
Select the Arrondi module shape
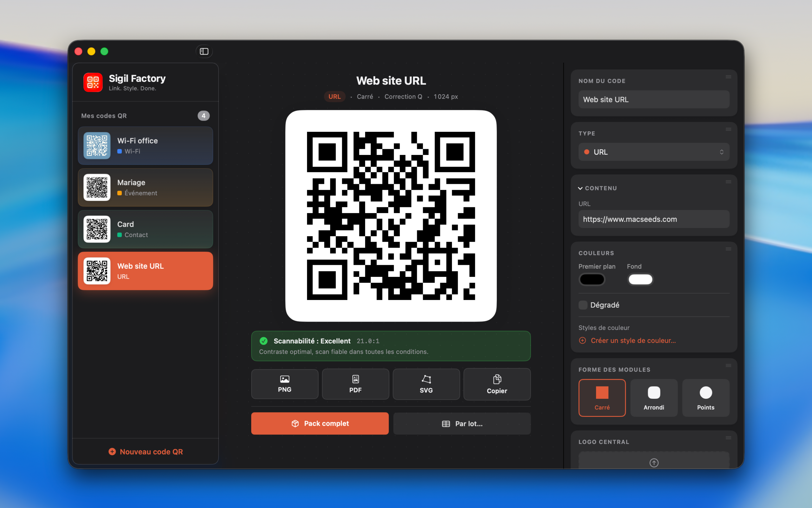[x=654, y=398]
